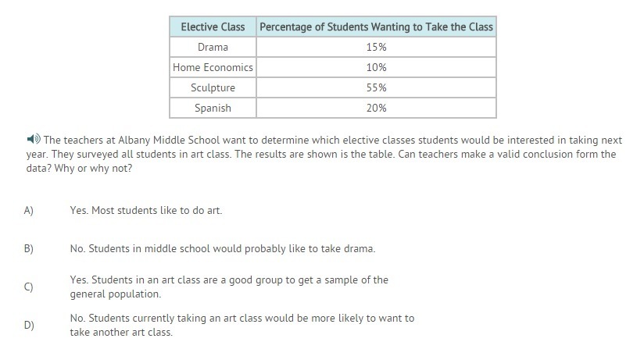Select the Home Economics table cell
Viewport: 644px width, 349px height.
(x=213, y=67)
